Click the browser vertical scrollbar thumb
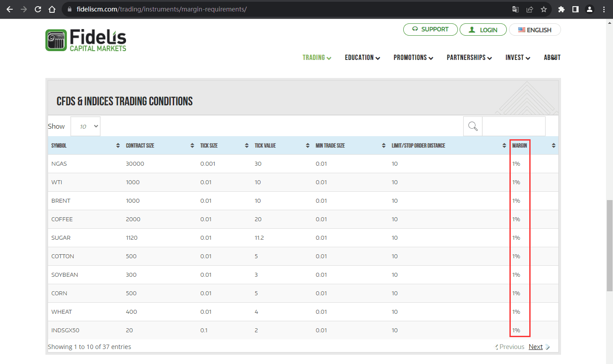This screenshot has width=613, height=364. (x=609, y=245)
